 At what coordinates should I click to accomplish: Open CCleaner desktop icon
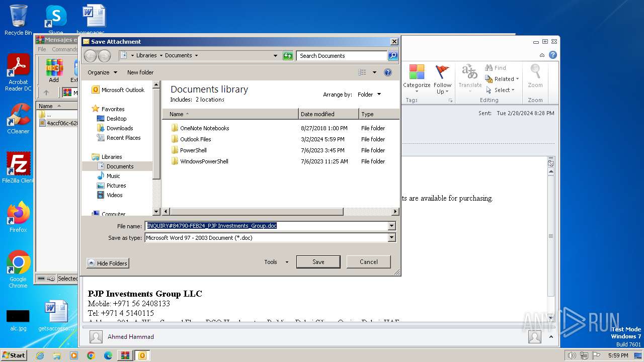pos(18,119)
